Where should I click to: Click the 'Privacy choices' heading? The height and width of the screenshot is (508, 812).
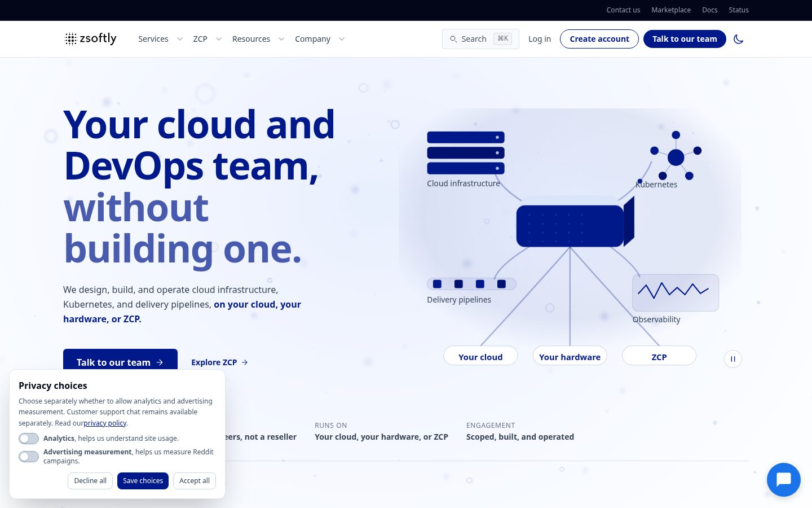tap(53, 386)
